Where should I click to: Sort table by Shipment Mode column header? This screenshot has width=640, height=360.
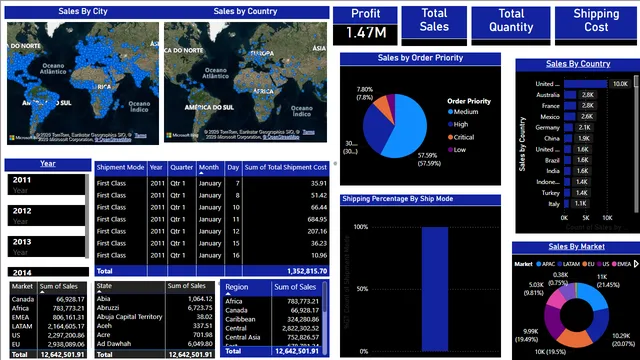(120, 167)
